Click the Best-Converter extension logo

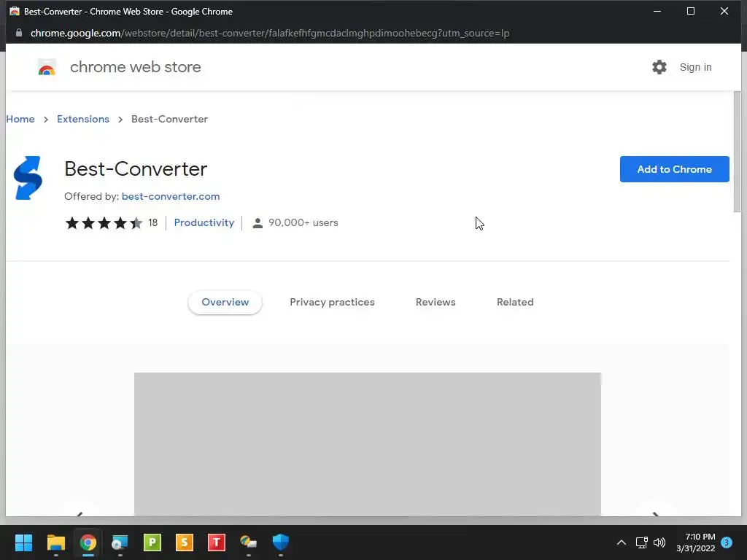(28, 178)
